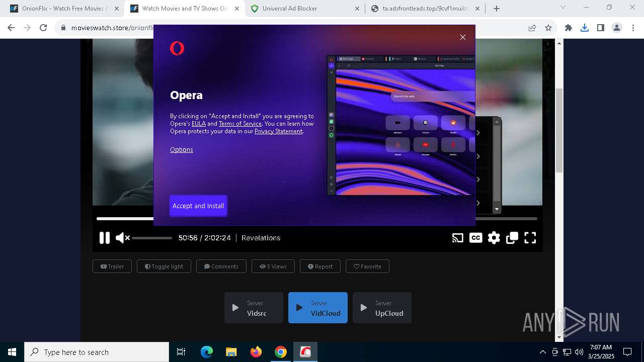The image size is (644, 362).
Task: Click Accept and Install button
Action: [x=198, y=206]
